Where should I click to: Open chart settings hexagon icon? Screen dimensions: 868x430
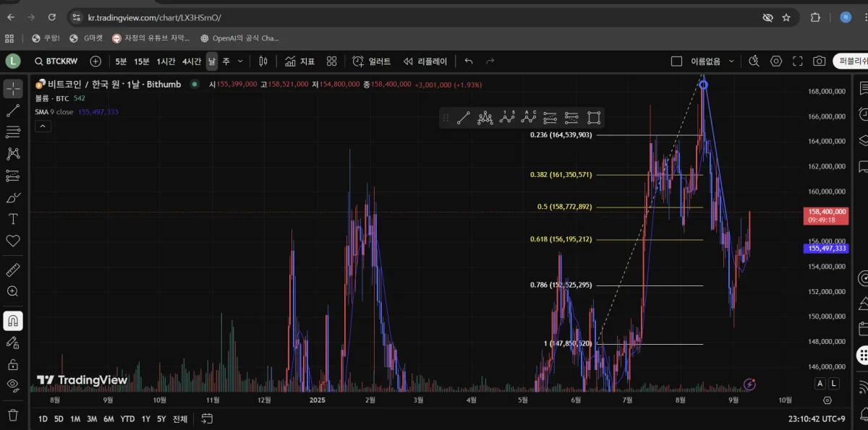tap(776, 61)
